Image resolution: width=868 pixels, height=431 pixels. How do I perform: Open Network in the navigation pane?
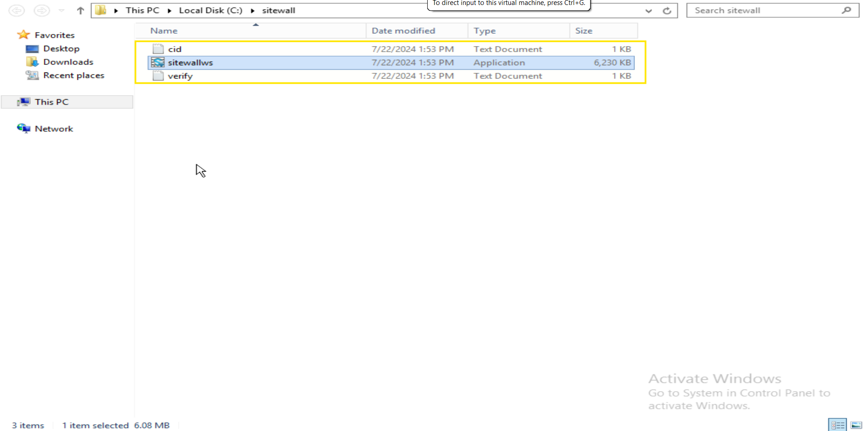click(x=54, y=129)
